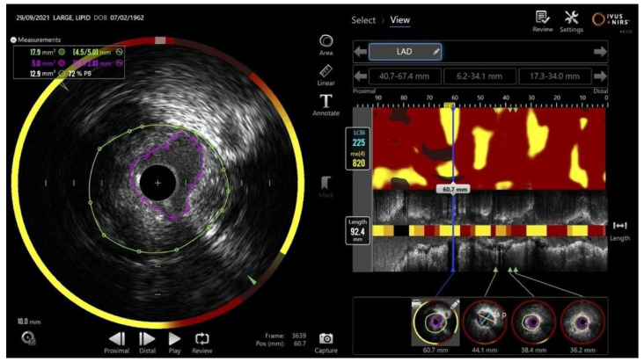Select the Linear measurement tool

(326, 76)
